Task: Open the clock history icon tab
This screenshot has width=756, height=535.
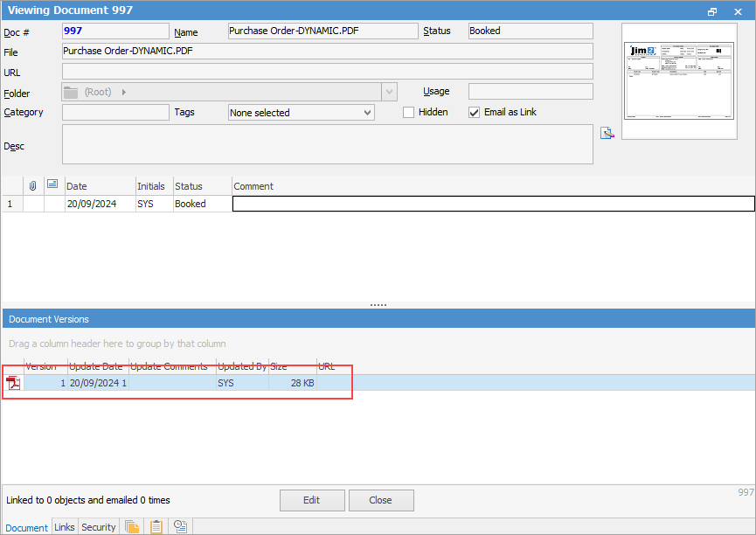Action: (180, 527)
